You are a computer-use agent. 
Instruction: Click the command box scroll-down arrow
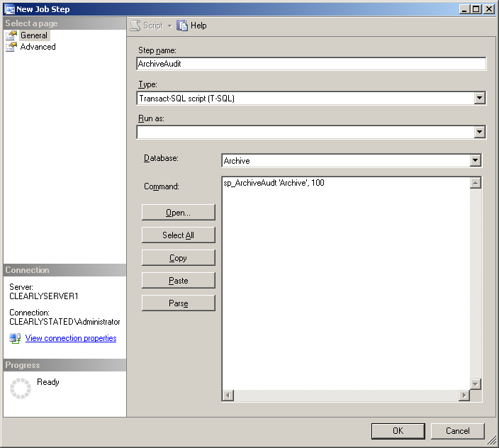(476, 383)
